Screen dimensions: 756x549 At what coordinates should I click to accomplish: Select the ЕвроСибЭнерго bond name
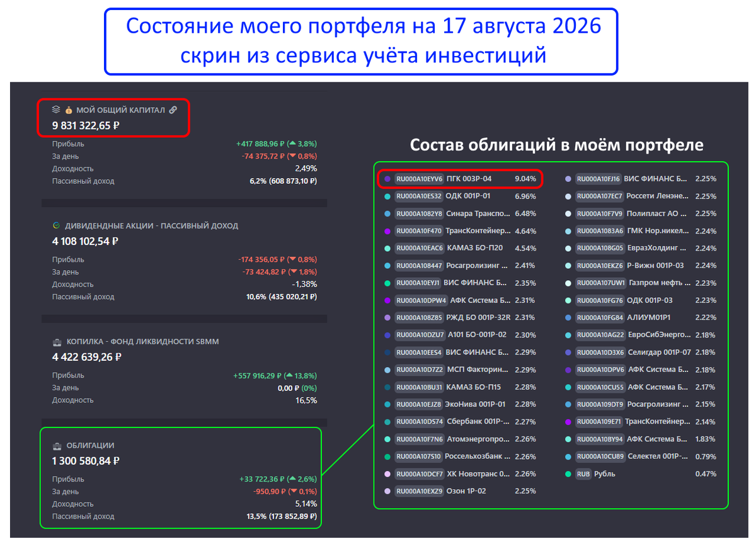tap(659, 335)
